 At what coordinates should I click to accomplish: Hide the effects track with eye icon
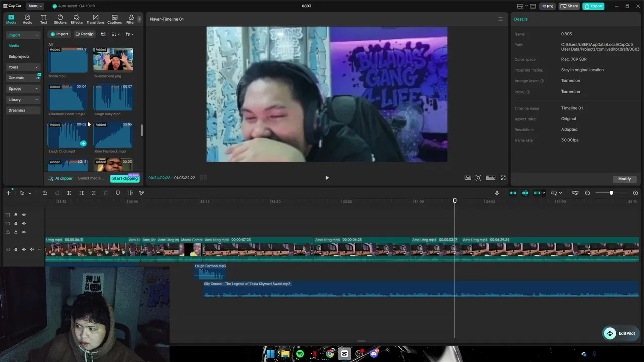[x=24, y=232]
